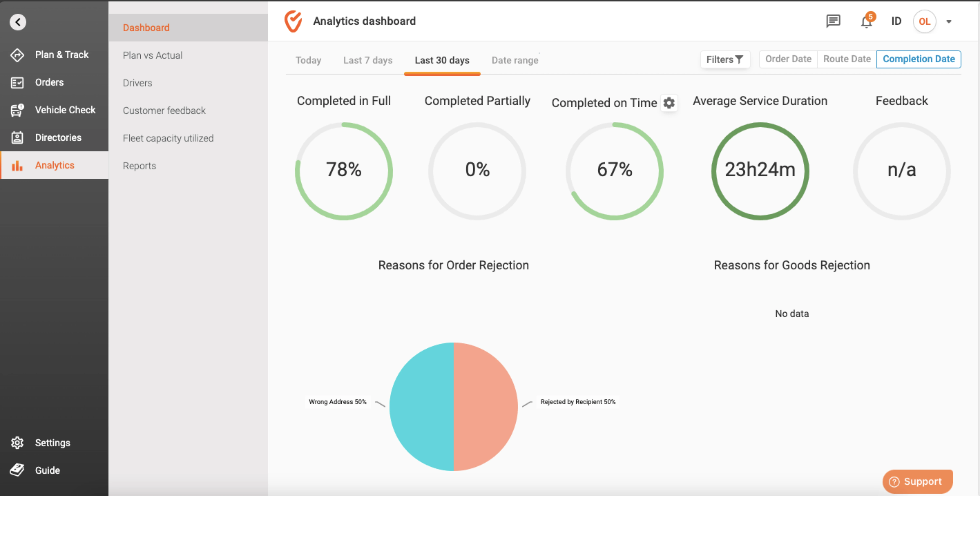Collapse the sidebar with the back arrow
Viewport: 980px width, 551px height.
click(18, 22)
